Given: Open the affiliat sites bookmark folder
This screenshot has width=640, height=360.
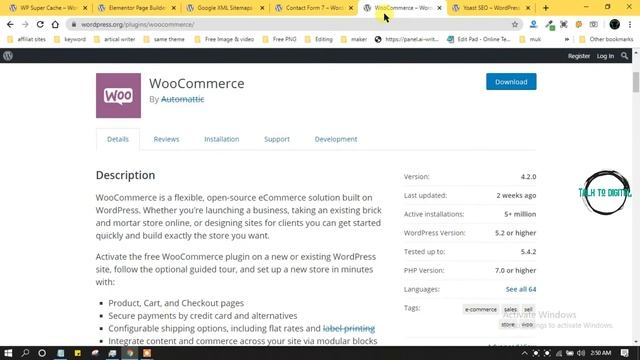Looking at the screenshot, I should pyautogui.click(x=27, y=39).
